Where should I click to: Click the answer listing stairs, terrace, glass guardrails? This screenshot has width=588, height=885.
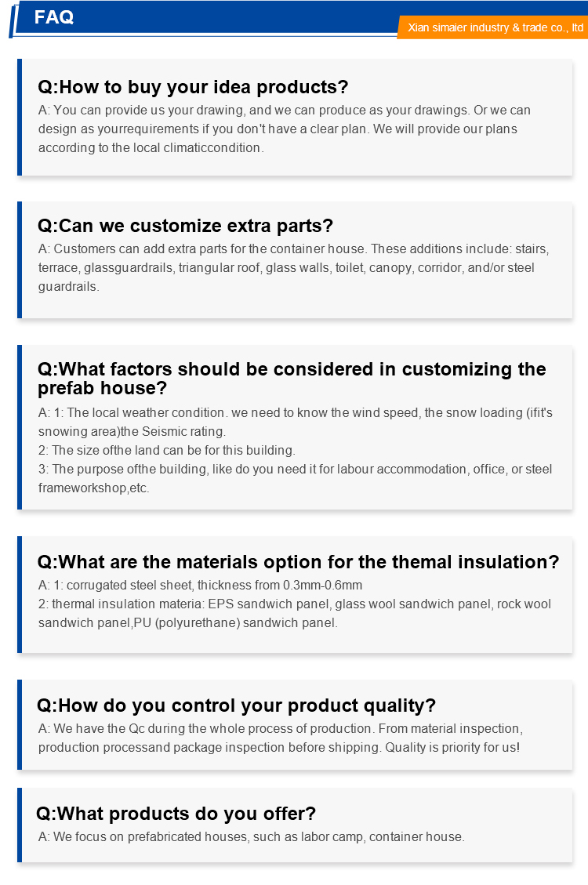pos(293,267)
